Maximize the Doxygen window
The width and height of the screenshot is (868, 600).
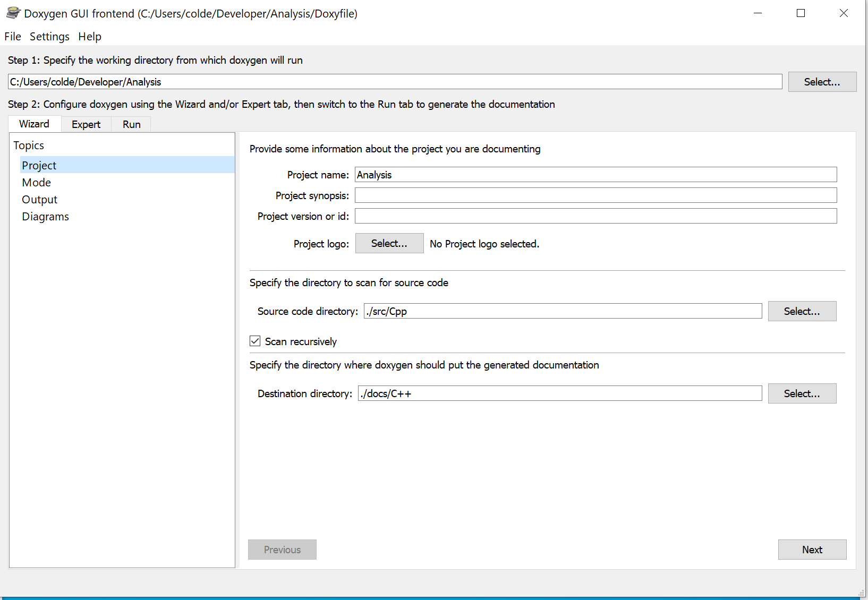pyautogui.click(x=801, y=13)
